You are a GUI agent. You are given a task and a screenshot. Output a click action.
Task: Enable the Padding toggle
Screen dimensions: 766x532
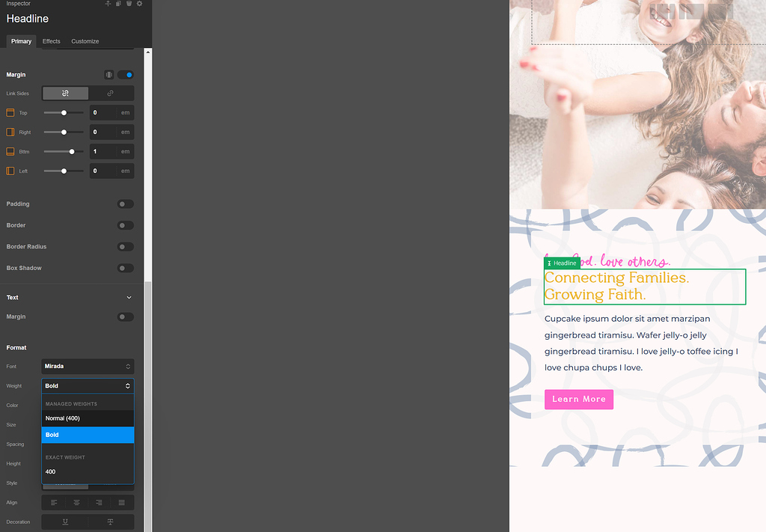[x=125, y=204]
